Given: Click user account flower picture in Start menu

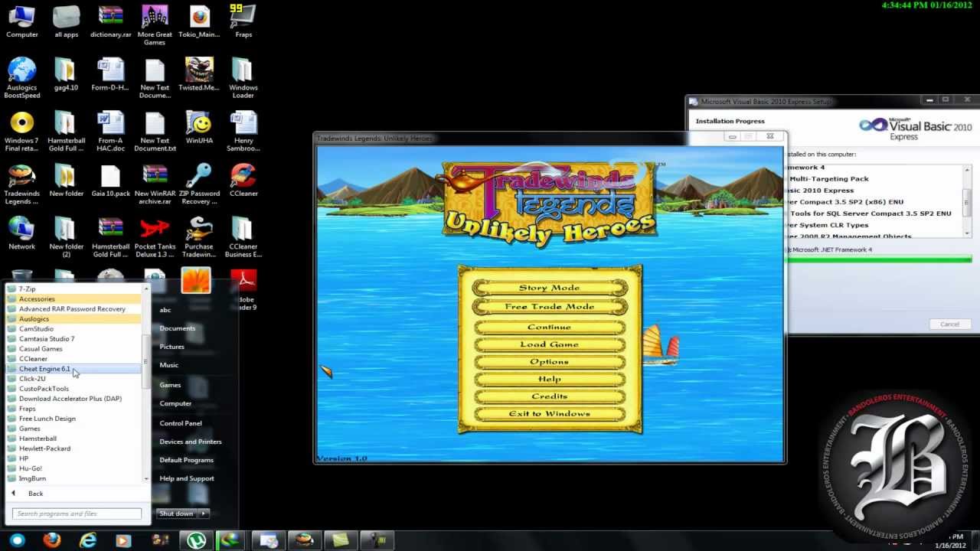Looking at the screenshot, I should (196, 280).
